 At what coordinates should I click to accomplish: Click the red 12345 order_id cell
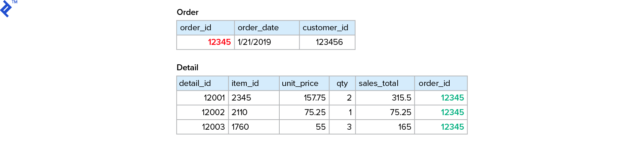219,42
